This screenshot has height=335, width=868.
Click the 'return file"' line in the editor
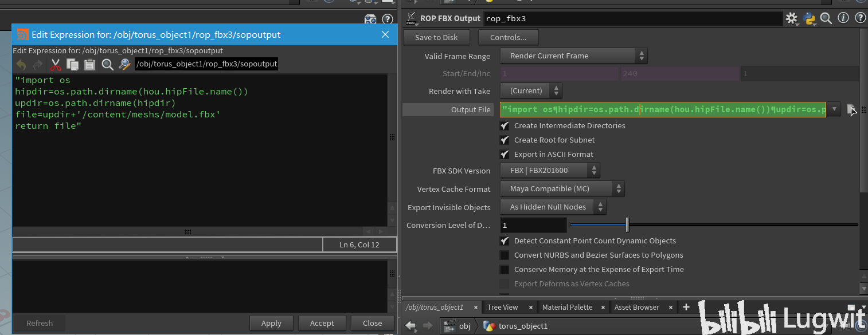point(48,126)
